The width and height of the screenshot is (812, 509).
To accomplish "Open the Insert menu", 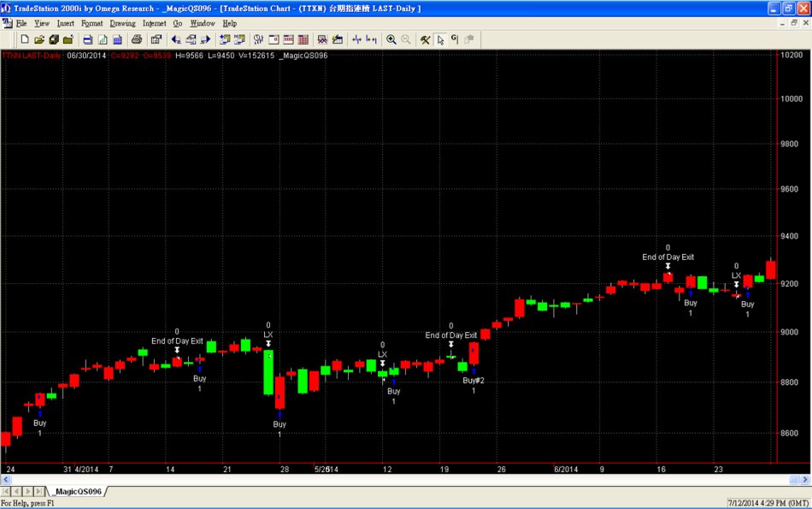I will click(x=65, y=23).
